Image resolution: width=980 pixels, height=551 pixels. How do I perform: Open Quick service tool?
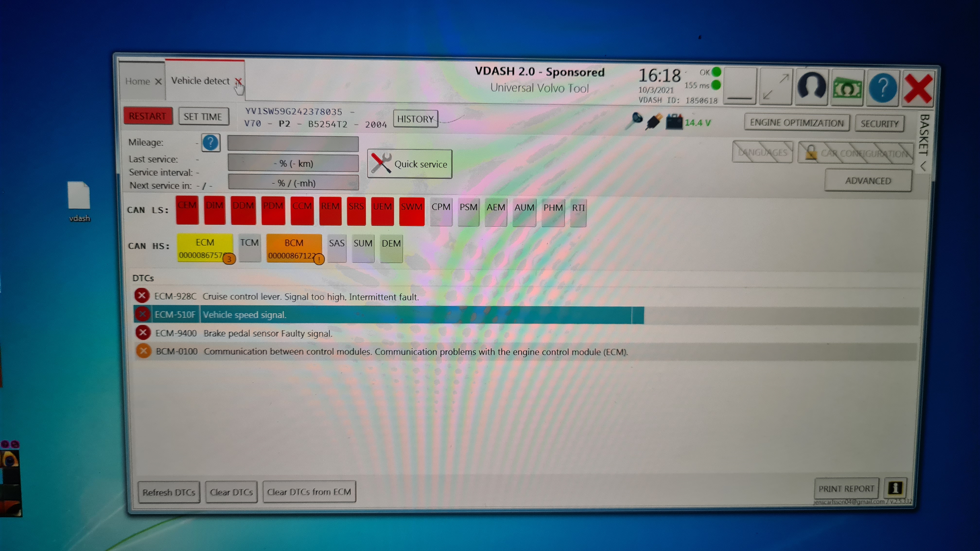coord(409,164)
